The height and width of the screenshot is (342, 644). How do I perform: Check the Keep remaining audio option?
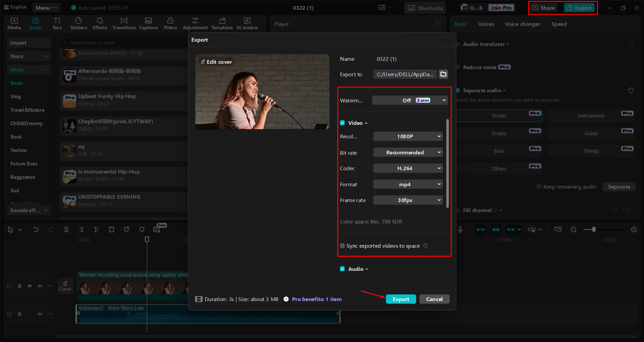point(539,187)
